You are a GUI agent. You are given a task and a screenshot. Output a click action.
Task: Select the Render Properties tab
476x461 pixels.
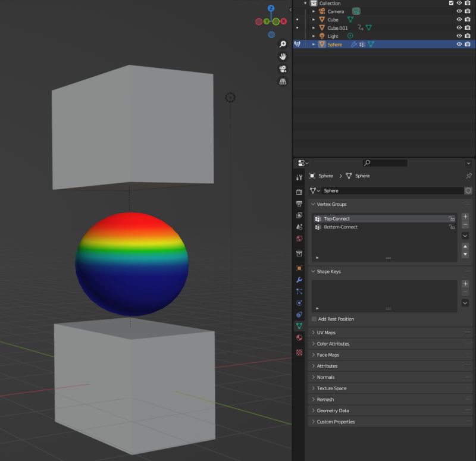click(x=299, y=192)
